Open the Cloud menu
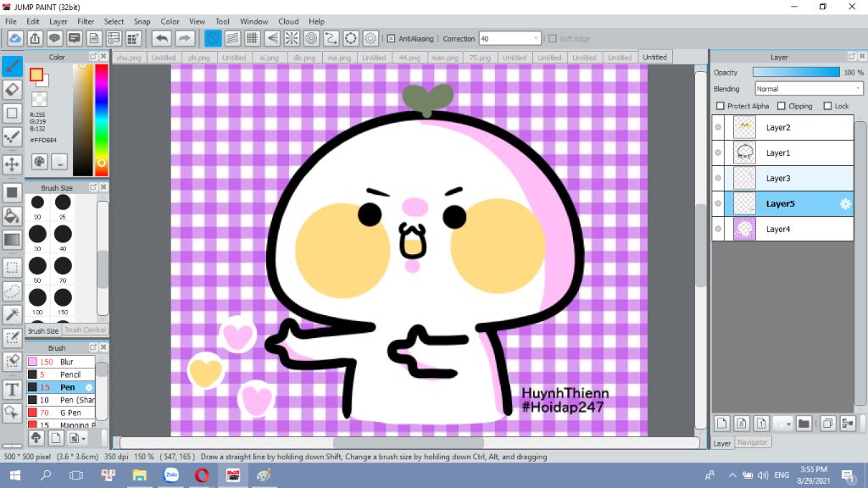Screen dimensions: 868x488 tap(288, 21)
